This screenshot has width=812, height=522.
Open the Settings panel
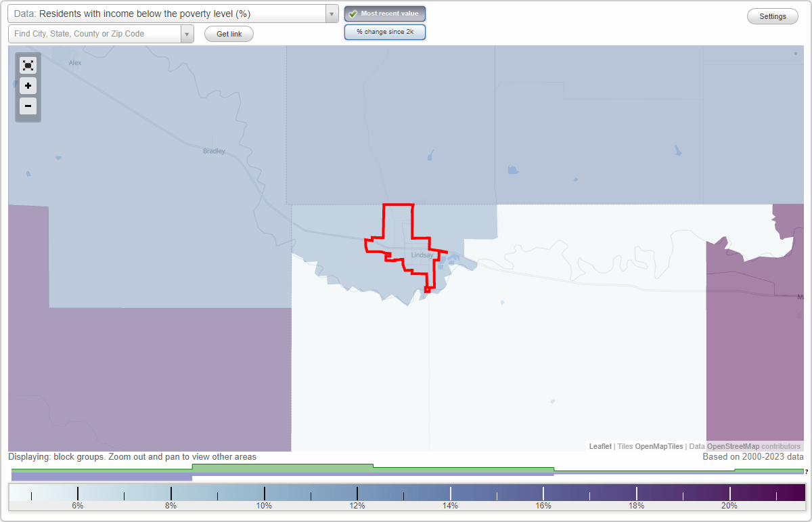click(x=772, y=16)
